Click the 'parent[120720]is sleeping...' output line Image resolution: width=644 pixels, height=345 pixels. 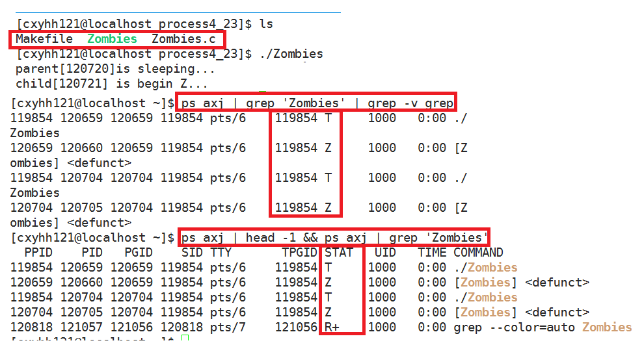pos(115,69)
